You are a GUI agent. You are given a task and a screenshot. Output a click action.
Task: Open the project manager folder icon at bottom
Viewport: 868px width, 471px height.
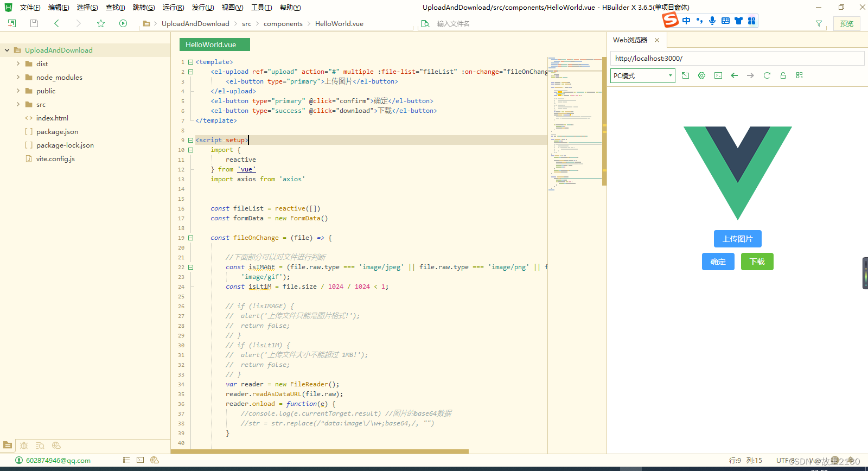[x=8, y=445]
